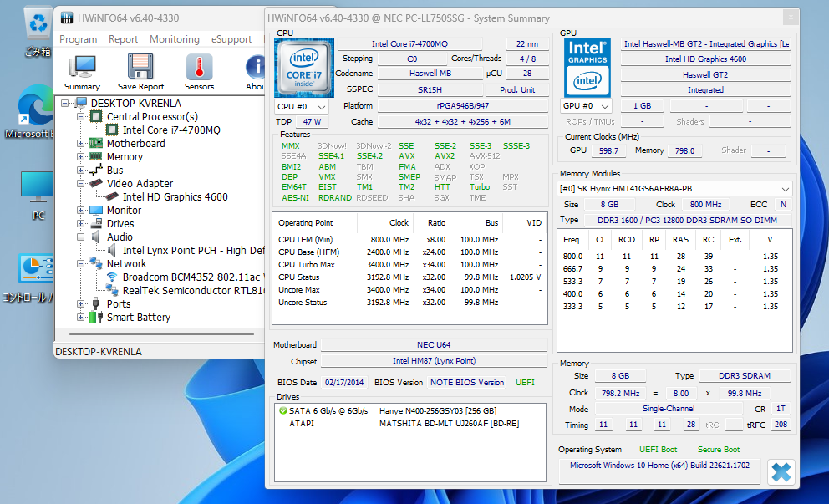This screenshot has width=829, height=504.
Task: Click the Hanye N400-256GSY03 drive entry
Action: pos(438,410)
